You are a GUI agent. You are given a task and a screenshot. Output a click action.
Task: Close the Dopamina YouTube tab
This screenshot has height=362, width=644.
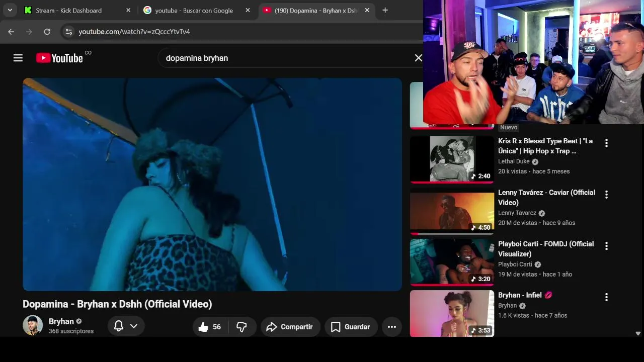tap(367, 10)
